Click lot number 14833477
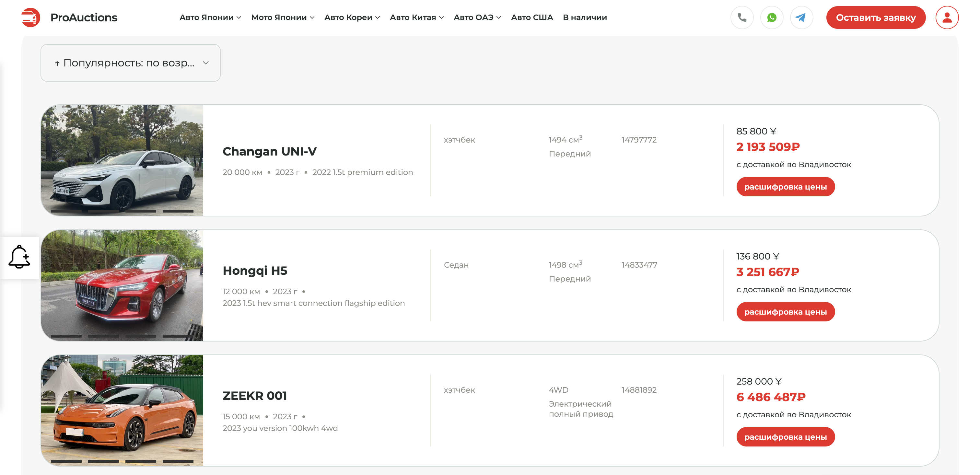 639,265
